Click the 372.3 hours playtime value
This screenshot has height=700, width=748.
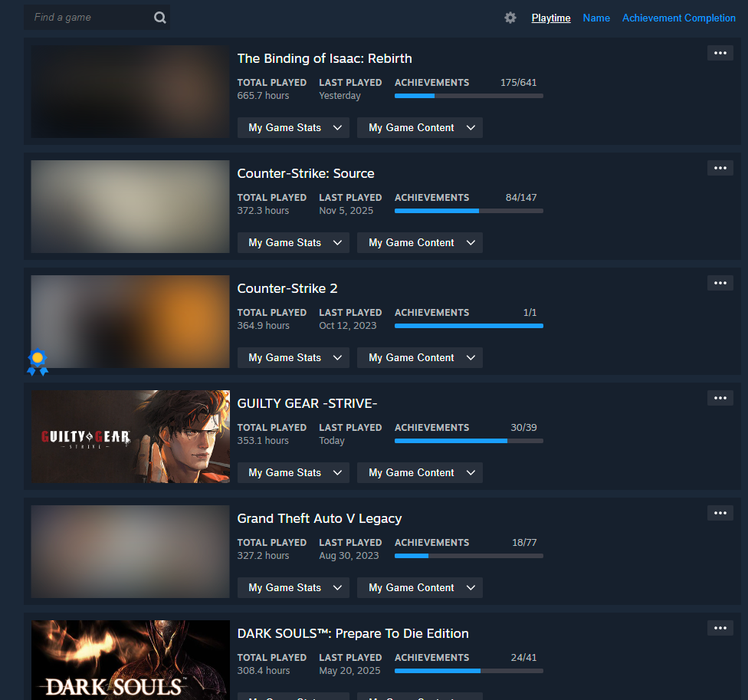tap(264, 211)
